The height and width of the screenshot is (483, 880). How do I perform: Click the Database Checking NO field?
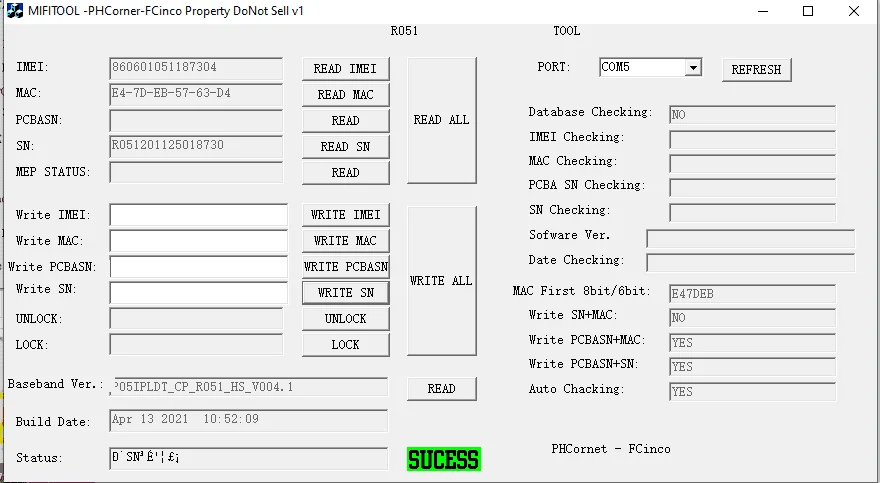click(x=753, y=114)
